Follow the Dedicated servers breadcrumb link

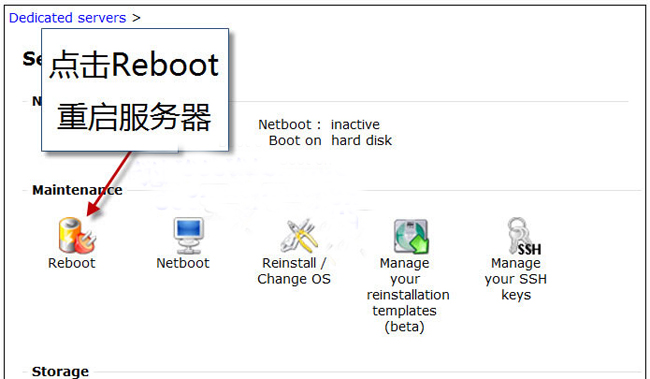(67, 18)
